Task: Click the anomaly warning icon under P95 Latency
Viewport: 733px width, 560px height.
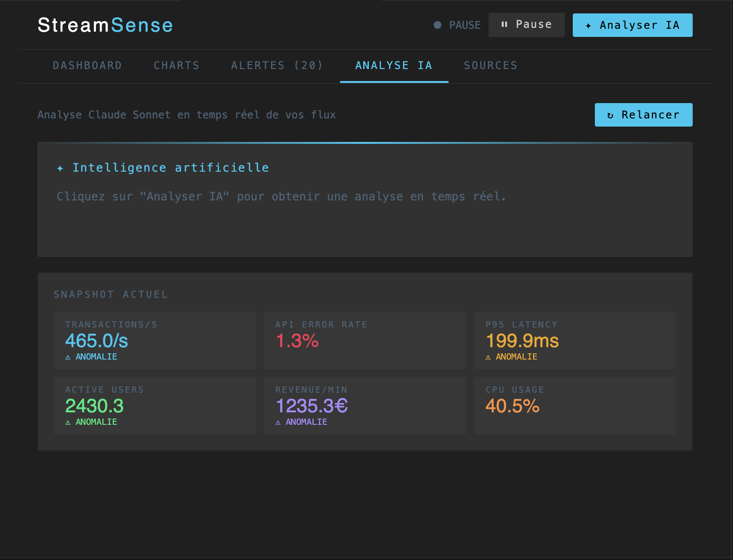Action: click(x=489, y=356)
